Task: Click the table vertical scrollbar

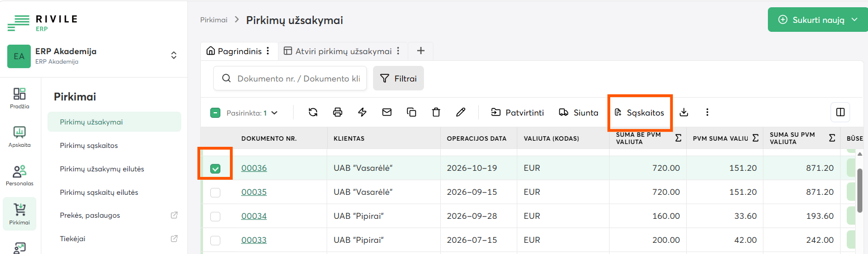Action: [x=860, y=189]
